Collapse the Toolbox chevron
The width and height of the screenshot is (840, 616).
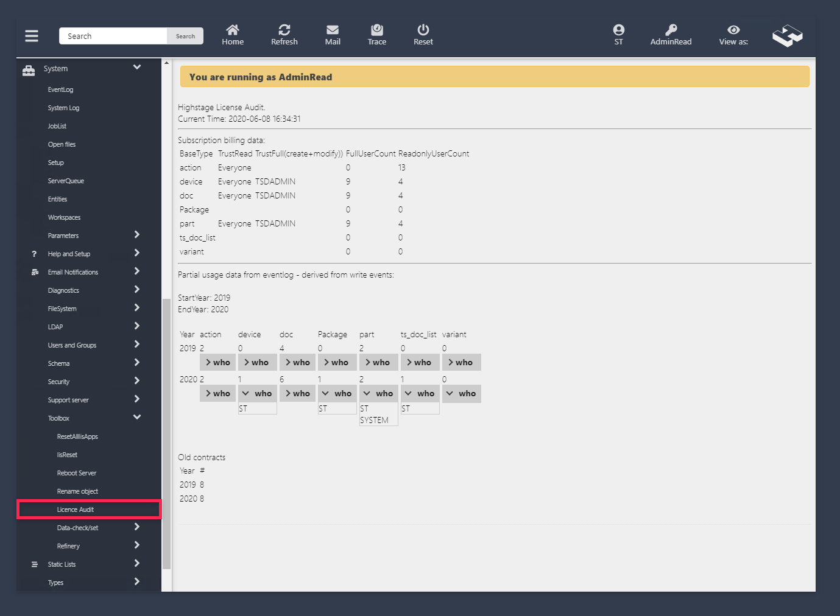(x=137, y=417)
